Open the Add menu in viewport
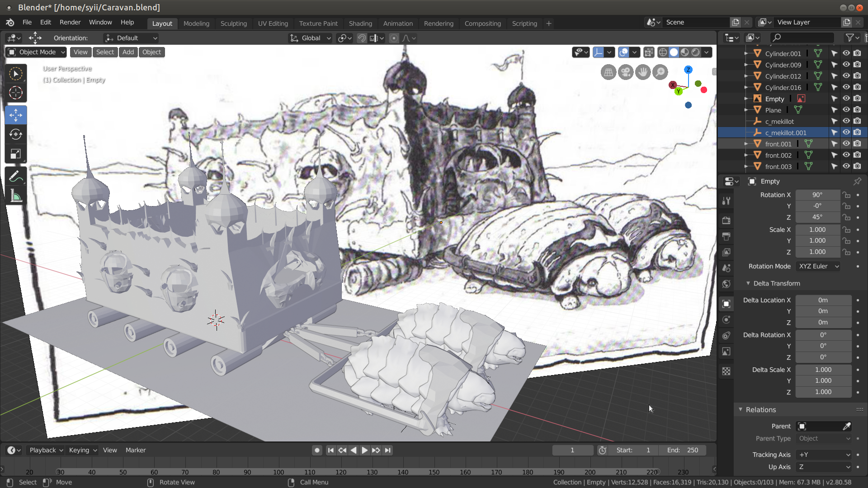 [128, 52]
